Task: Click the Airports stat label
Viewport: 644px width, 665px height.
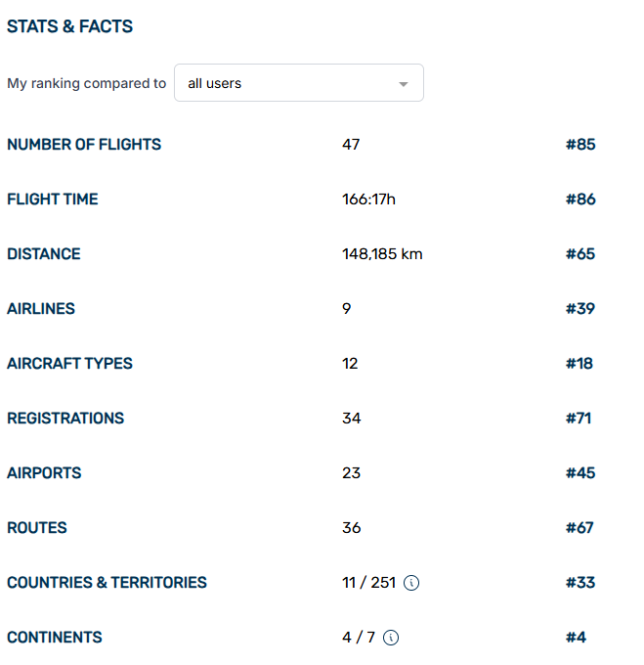Action: click(44, 473)
